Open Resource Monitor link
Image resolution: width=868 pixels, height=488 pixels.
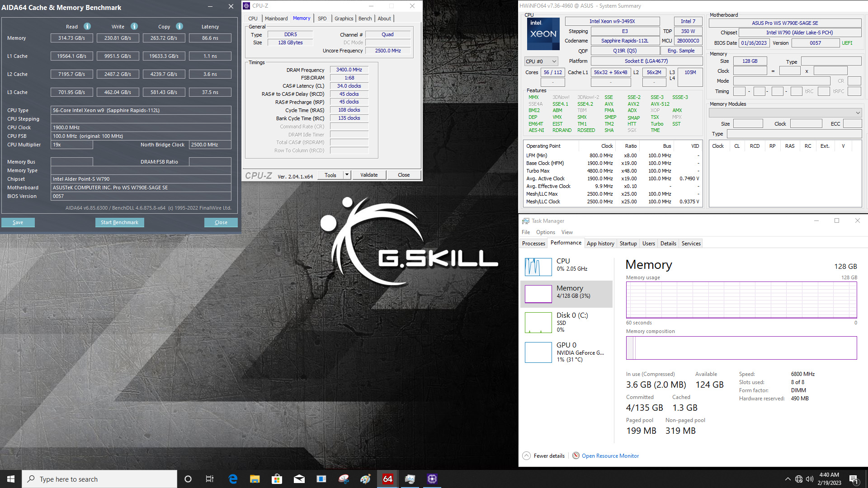(x=610, y=456)
